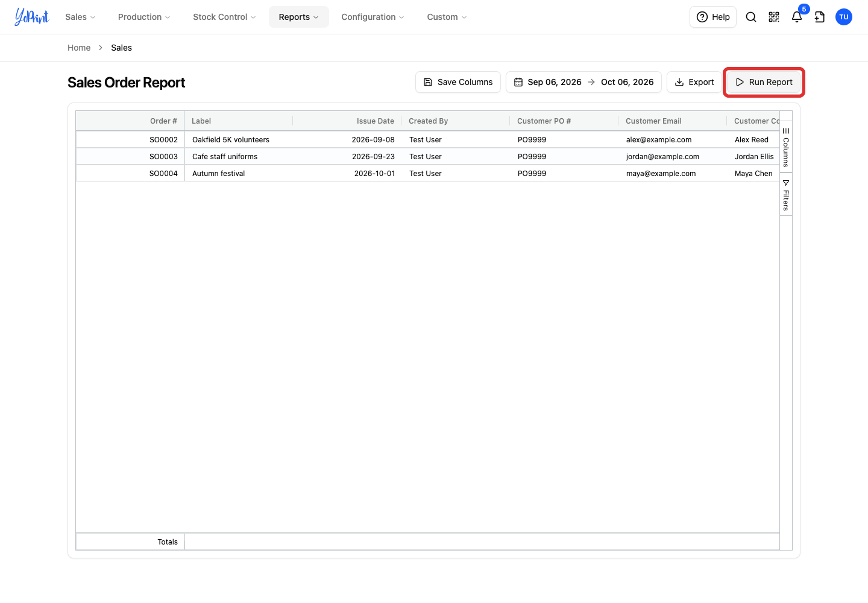Open the notifications bell icon

pos(797,17)
